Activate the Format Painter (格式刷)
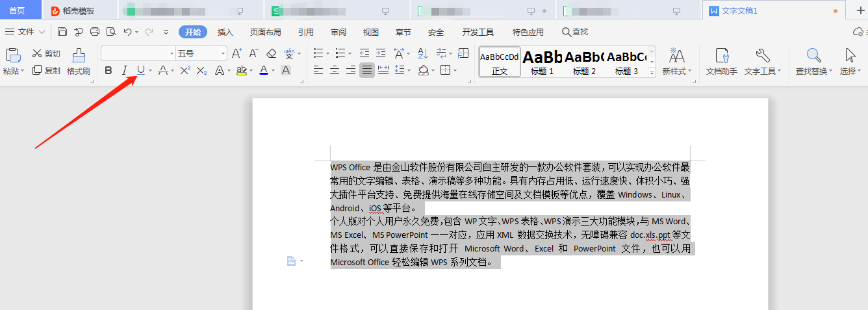This screenshot has height=310, width=868. coord(79,62)
